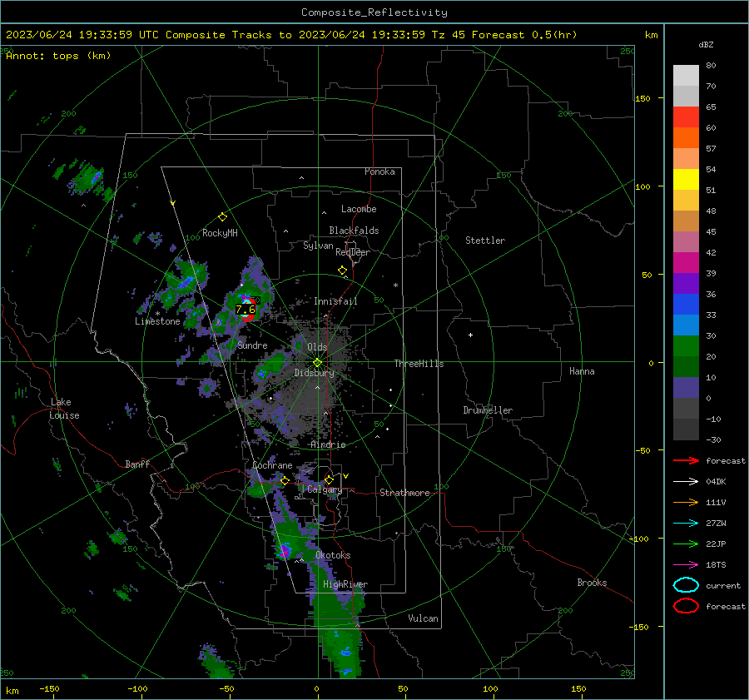The height and width of the screenshot is (700, 749).
Task: Click the Airdrie city label
Action: pos(328,444)
